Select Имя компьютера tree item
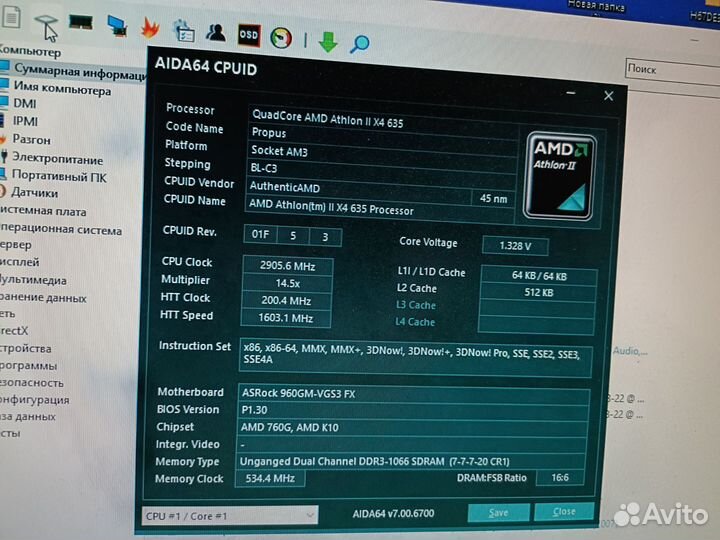Viewport: 720px width, 540px height. [62, 88]
